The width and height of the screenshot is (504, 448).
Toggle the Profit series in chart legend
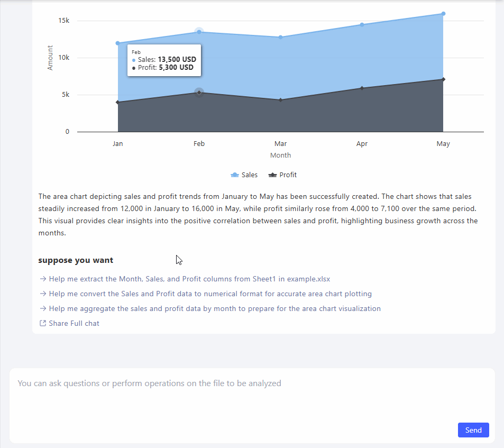point(283,175)
